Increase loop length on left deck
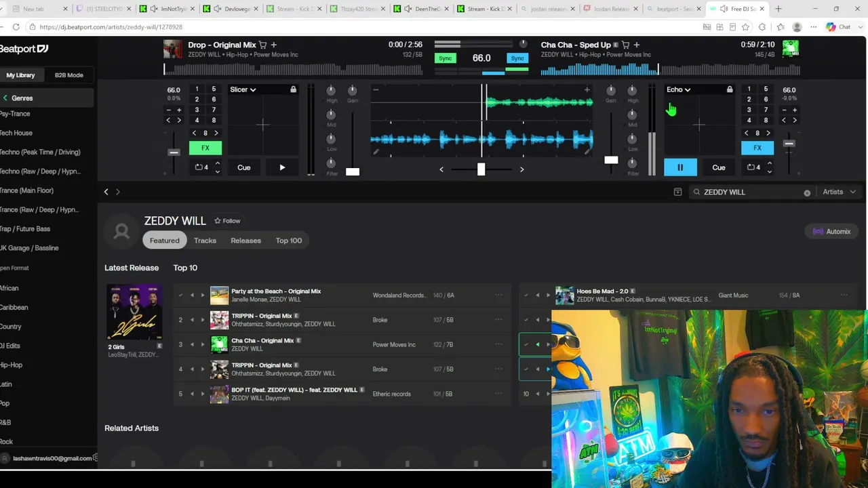Image resolution: width=868 pixels, height=488 pixels. pyautogui.click(x=217, y=163)
